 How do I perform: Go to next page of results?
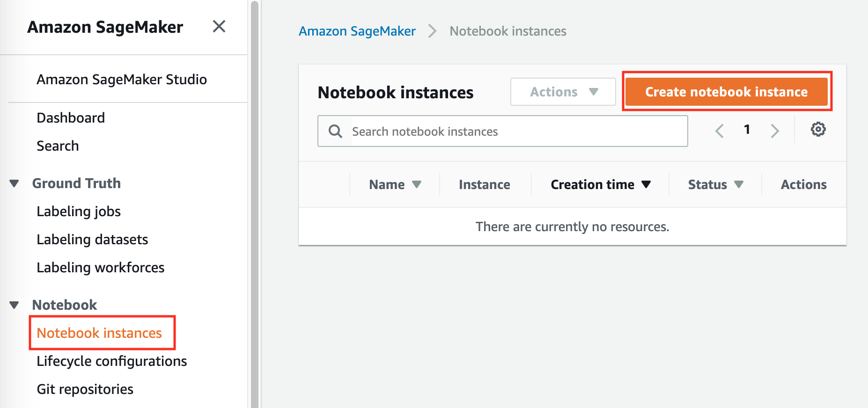[x=775, y=131]
